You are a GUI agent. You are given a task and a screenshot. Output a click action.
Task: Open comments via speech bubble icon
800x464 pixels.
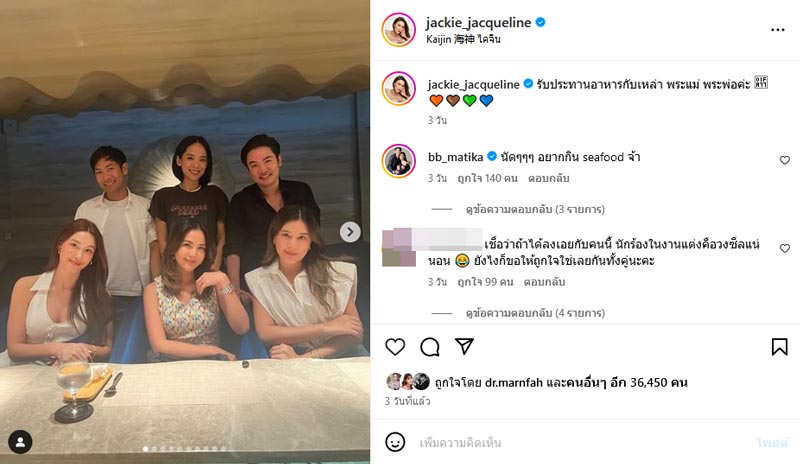click(430, 346)
